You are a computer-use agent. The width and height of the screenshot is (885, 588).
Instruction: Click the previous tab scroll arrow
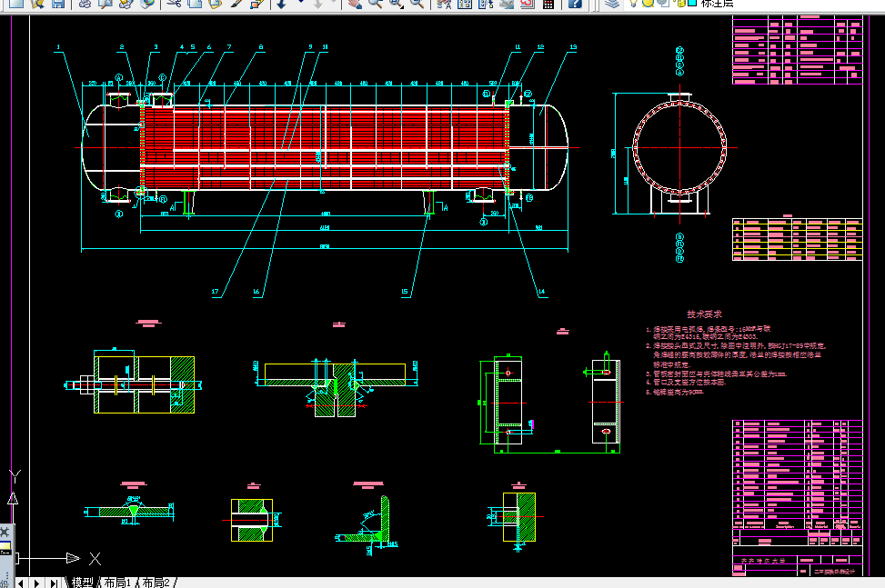(21, 583)
